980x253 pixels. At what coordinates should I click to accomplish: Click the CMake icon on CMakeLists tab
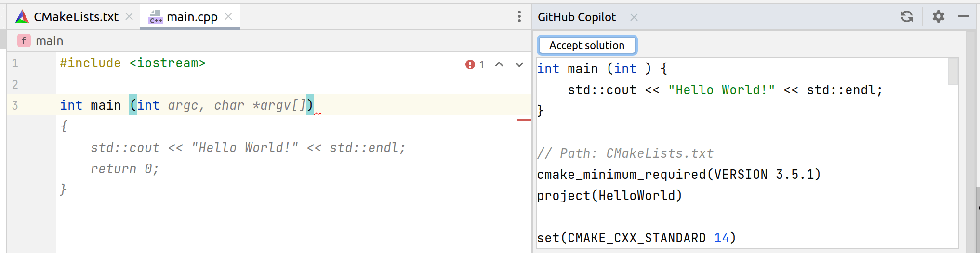pyautogui.click(x=22, y=17)
